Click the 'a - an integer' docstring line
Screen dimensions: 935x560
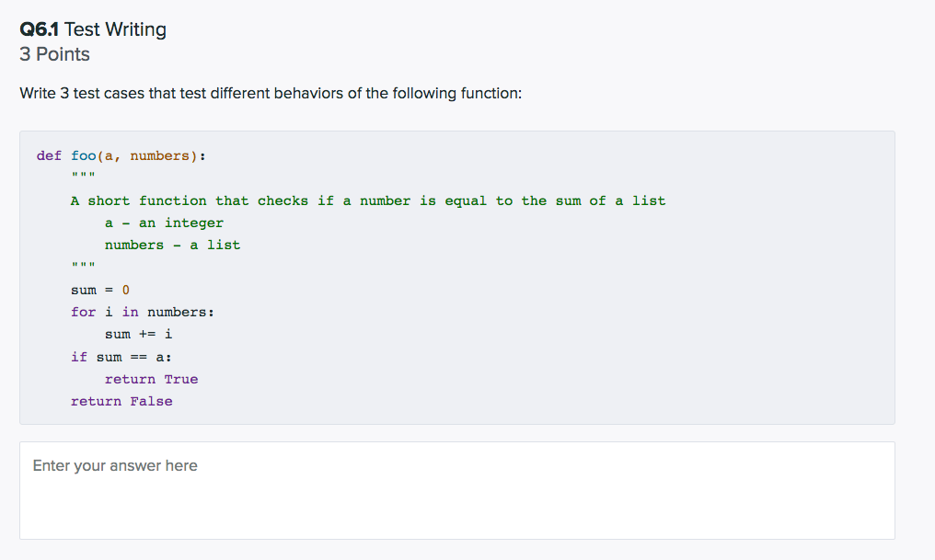pos(164,223)
